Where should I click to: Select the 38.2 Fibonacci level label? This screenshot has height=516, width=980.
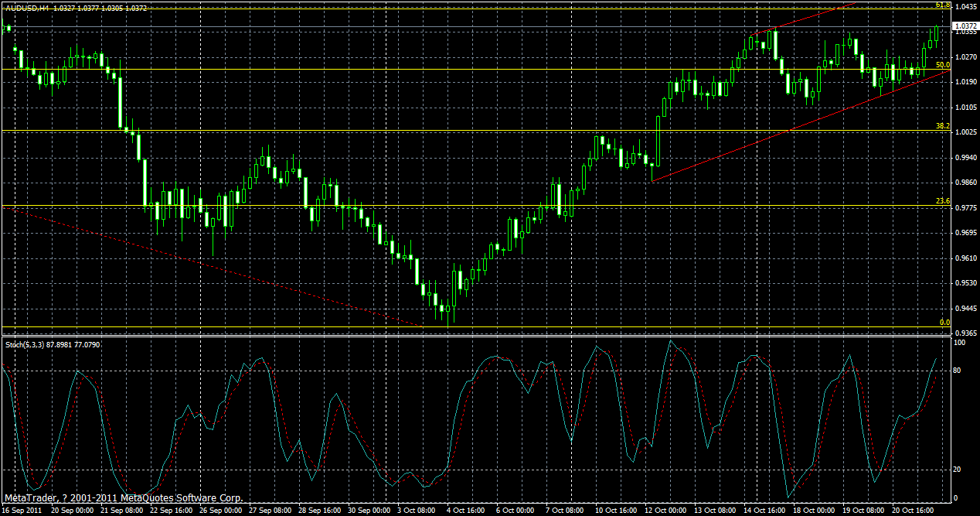pos(941,126)
